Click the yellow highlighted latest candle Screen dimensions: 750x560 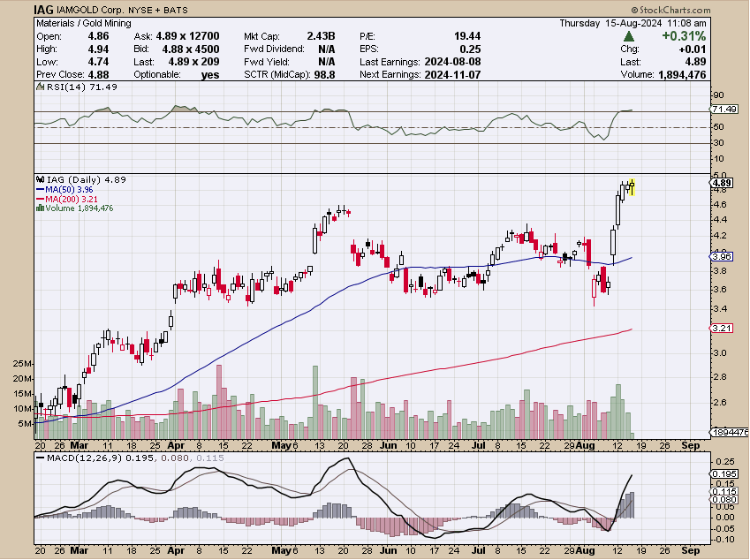tap(633, 186)
